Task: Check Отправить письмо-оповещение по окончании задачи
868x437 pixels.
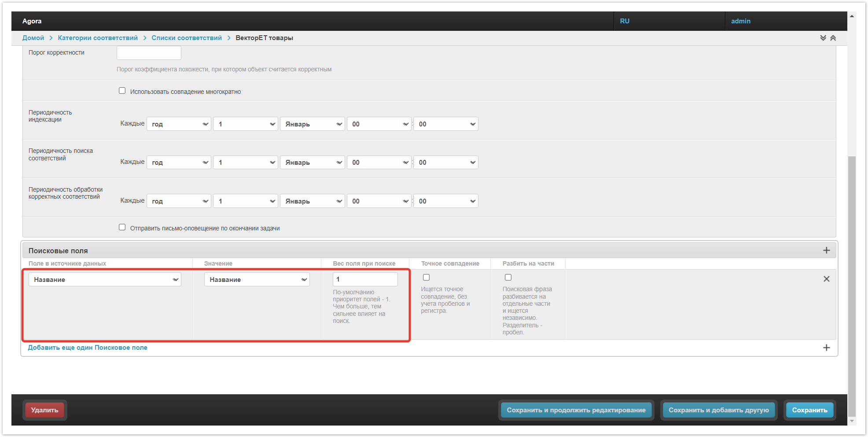Action: [122, 227]
